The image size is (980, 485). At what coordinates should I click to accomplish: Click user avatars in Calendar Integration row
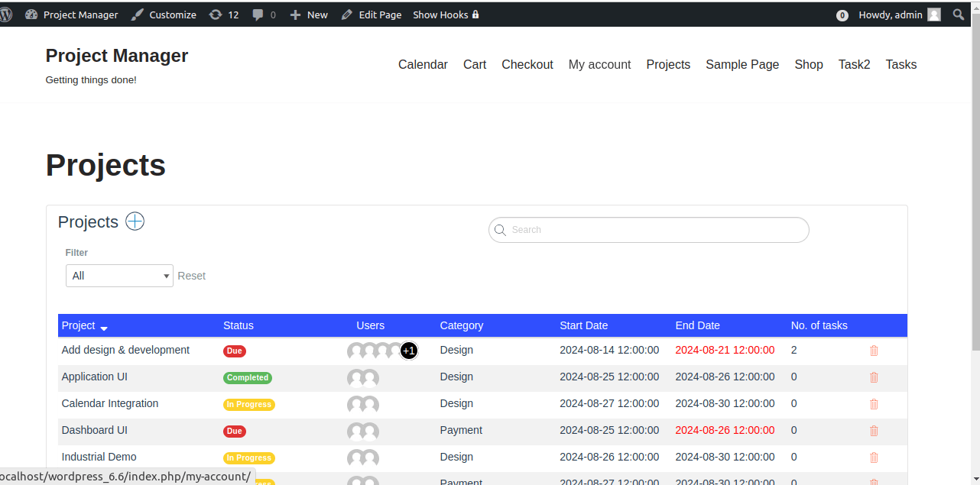[x=363, y=405]
